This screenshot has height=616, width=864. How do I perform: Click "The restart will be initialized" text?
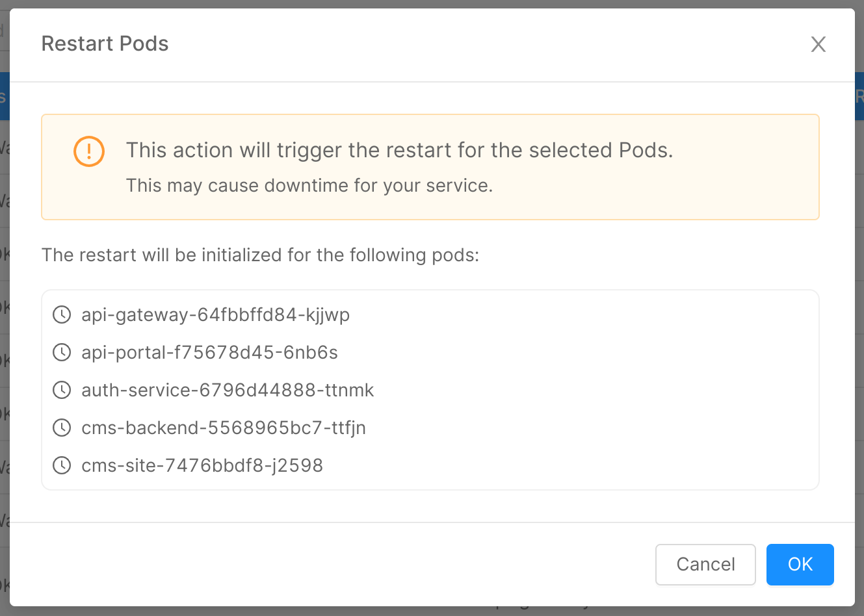pos(260,255)
